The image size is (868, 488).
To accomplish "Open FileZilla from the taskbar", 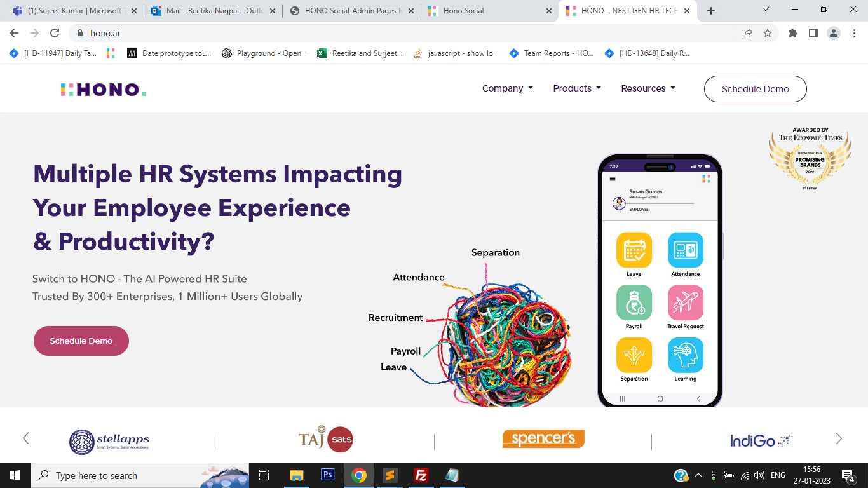I will coord(421,475).
